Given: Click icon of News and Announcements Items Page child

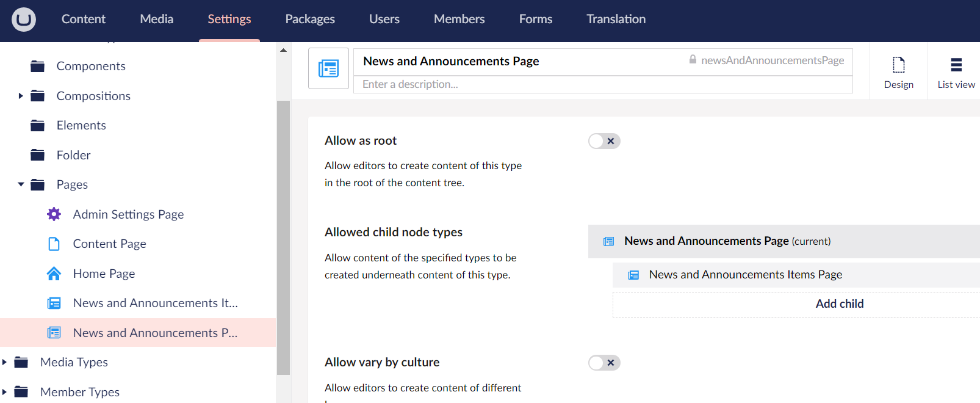Looking at the screenshot, I should tap(633, 275).
